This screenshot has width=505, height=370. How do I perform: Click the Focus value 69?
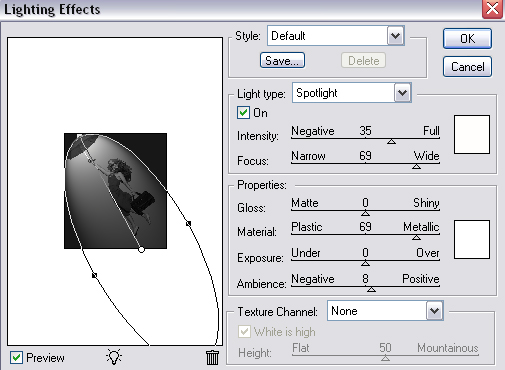[x=365, y=156]
